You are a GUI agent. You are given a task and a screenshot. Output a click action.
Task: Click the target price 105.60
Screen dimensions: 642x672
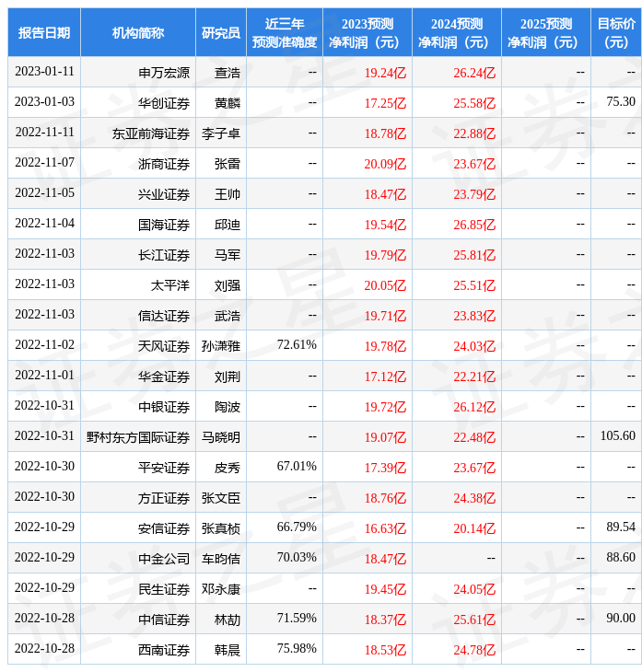point(617,435)
